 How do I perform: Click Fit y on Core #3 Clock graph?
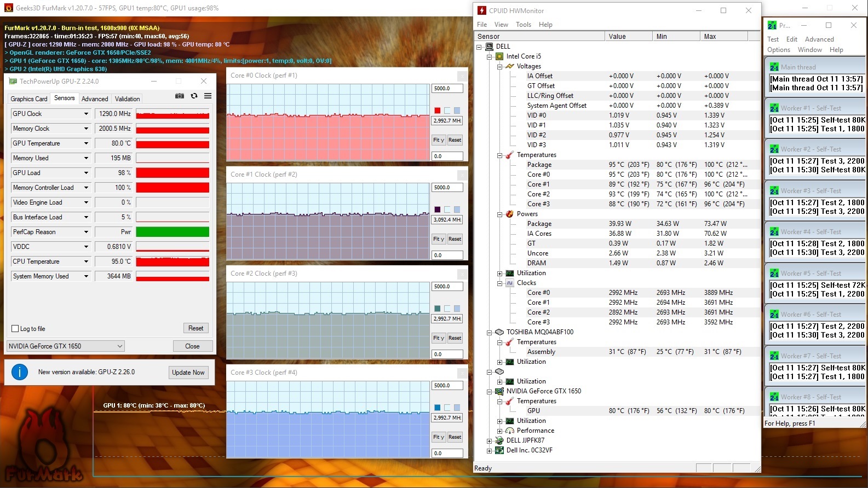pos(439,437)
